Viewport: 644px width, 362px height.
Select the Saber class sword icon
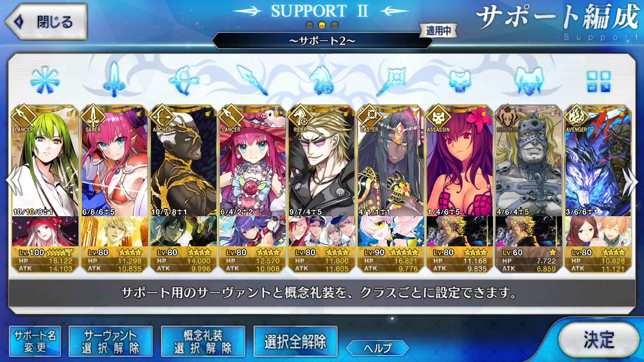pyautogui.click(x=115, y=80)
